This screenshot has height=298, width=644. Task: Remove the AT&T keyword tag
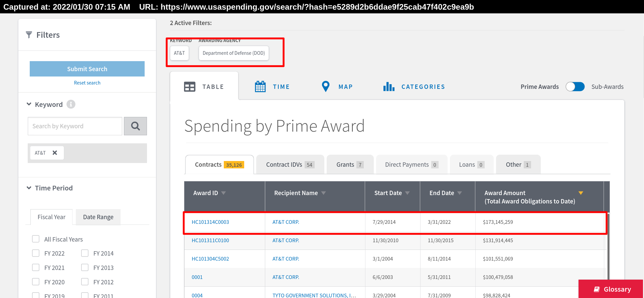point(55,153)
